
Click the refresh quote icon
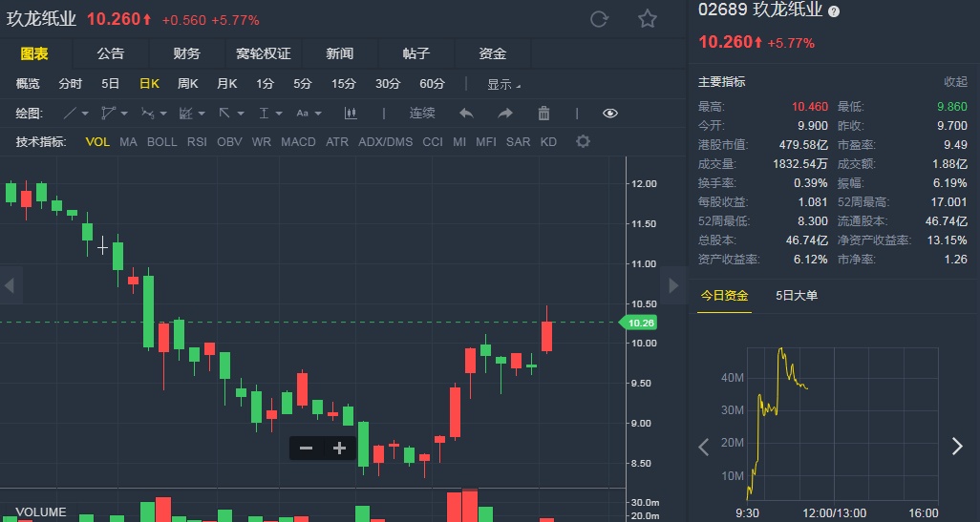600,19
